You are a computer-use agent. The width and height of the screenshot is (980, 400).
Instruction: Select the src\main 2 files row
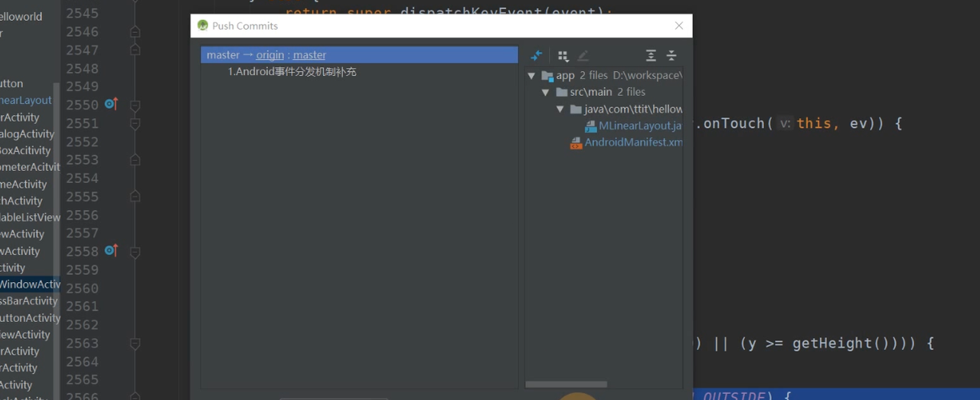tap(604, 92)
